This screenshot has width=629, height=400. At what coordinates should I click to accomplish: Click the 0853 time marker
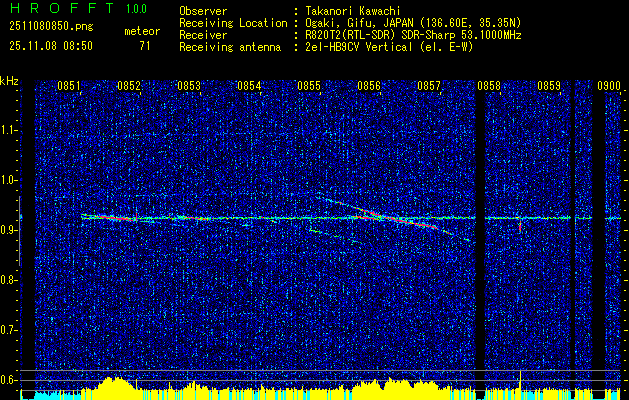coord(189,86)
